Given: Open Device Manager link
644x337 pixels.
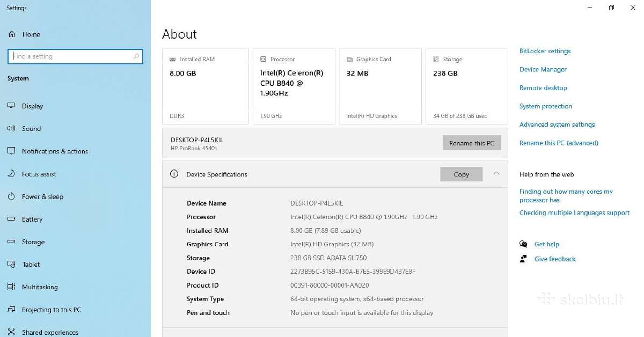Looking at the screenshot, I should click(543, 69).
